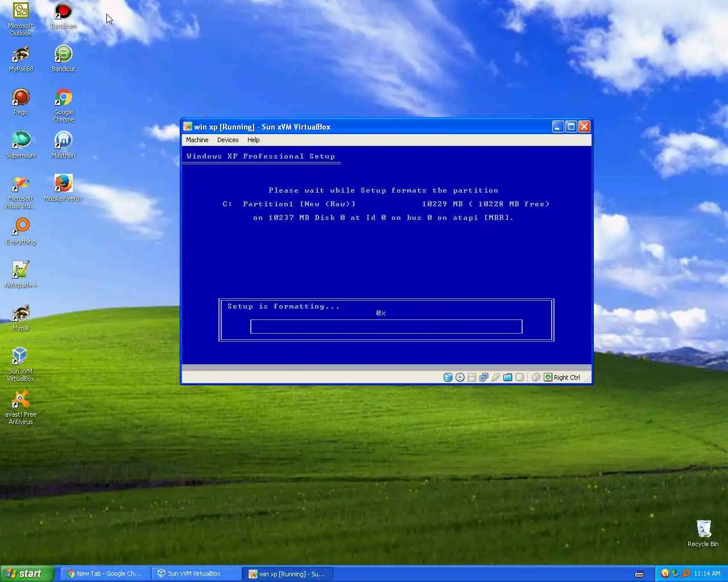The width and height of the screenshot is (728, 582).
Task: Select the Bandicut desktop icon
Action: click(x=63, y=59)
